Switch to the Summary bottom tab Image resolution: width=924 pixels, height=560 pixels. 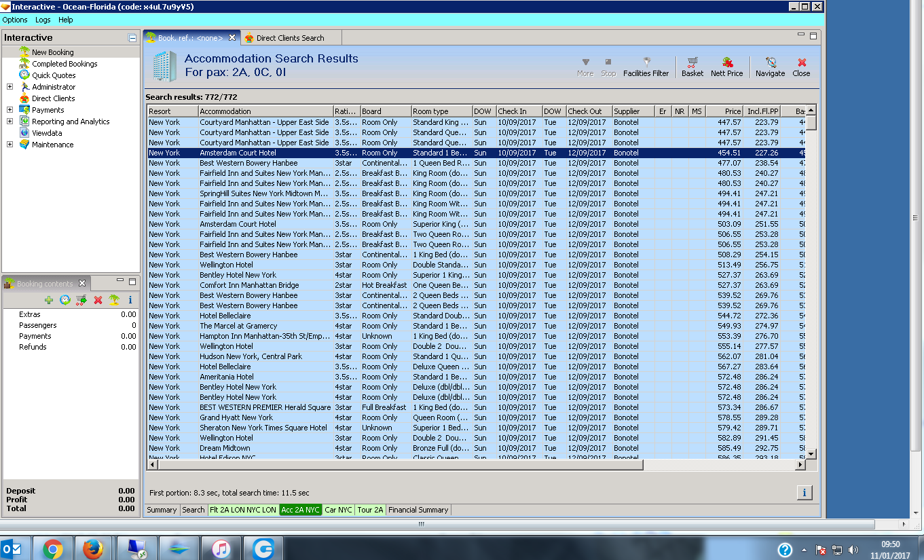click(x=162, y=510)
